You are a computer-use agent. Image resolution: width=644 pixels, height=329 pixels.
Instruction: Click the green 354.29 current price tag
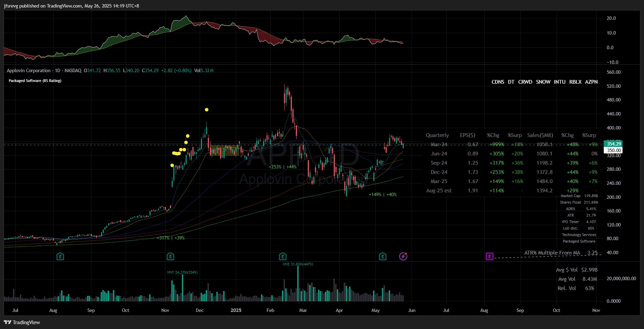[x=613, y=144]
